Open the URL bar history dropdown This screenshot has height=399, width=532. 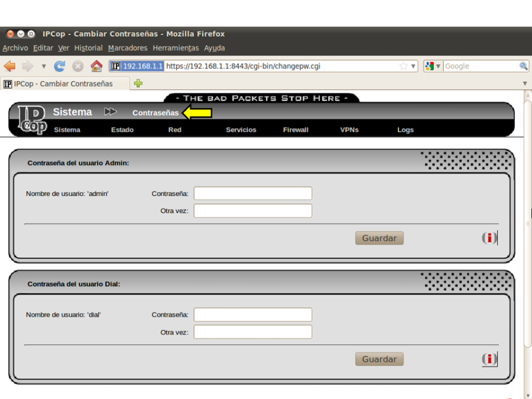coord(413,66)
